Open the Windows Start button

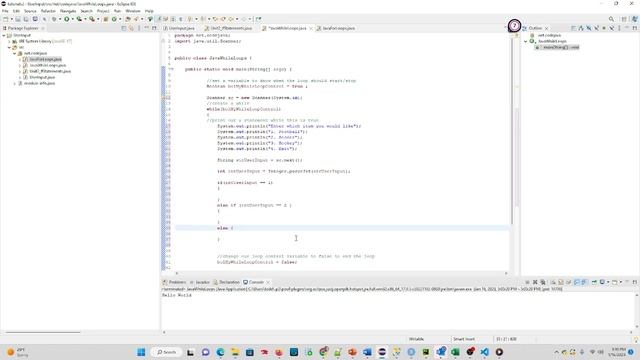pyautogui.click(x=141, y=352)
